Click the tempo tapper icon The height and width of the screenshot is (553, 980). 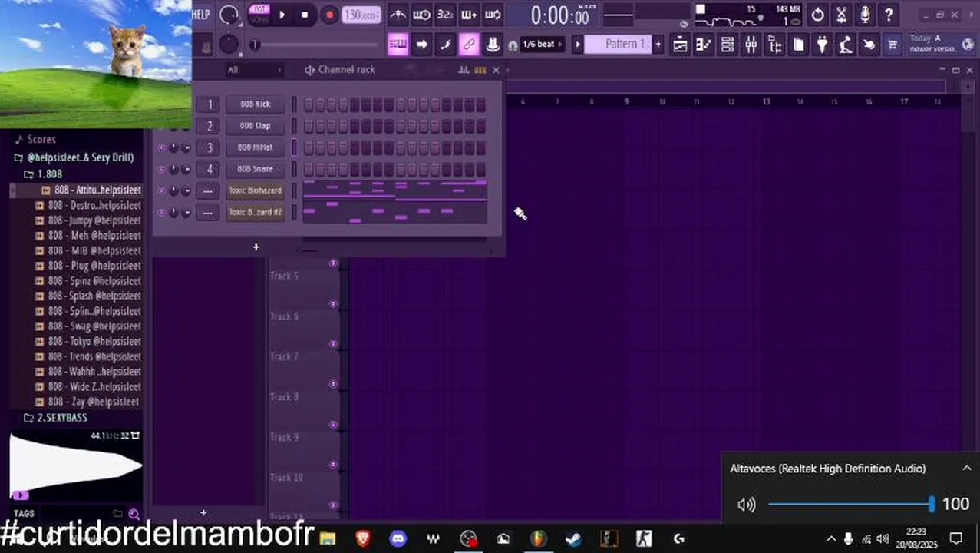[x=846, y=45]
